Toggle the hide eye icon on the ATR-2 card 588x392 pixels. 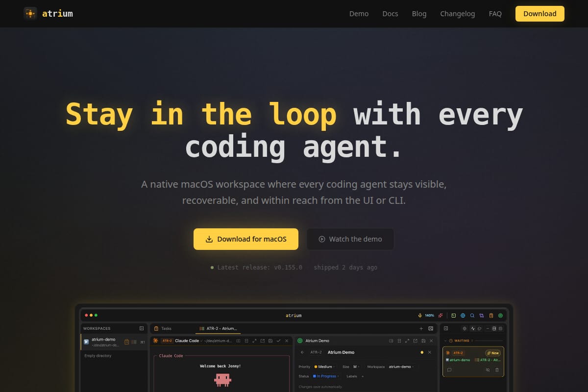[x=488, y=369]
